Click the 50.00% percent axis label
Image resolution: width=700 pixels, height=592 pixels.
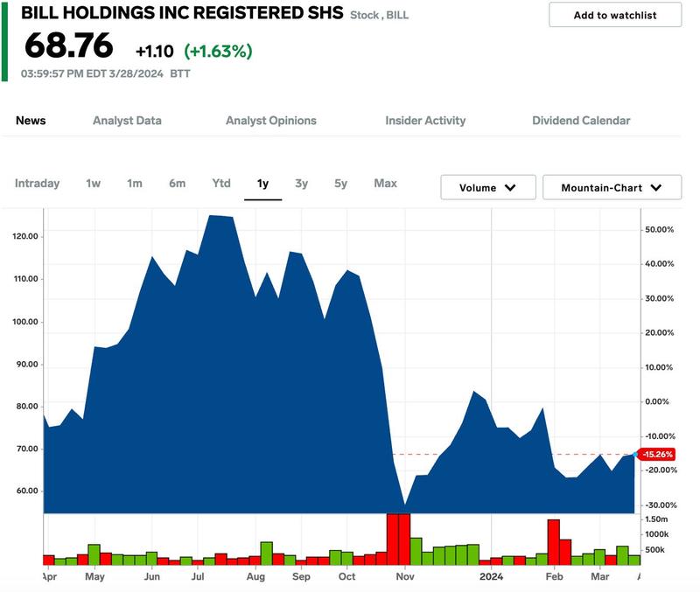[x=660, y=230]
